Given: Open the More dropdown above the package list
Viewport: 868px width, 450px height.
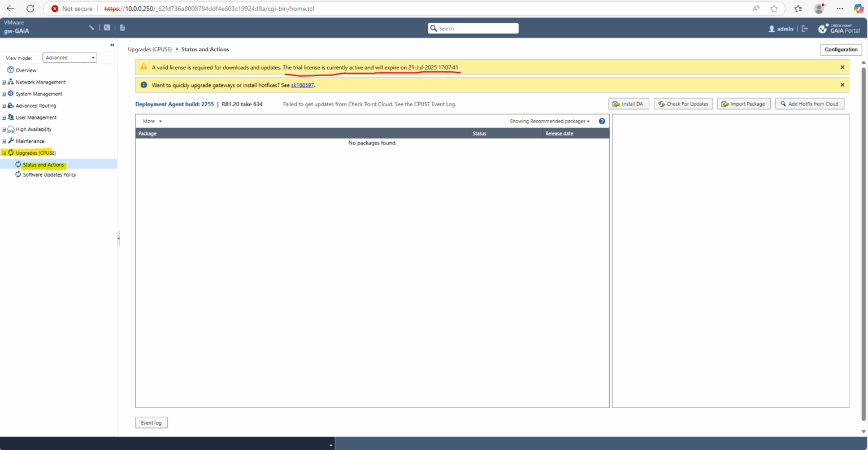Looking at the screenshot, I should (151, 121).
